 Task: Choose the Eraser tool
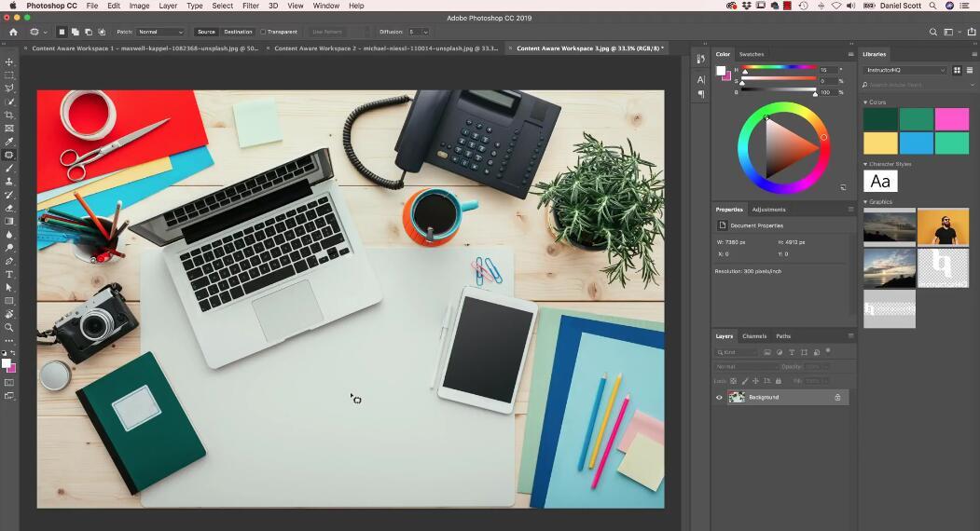coord(9,209)
